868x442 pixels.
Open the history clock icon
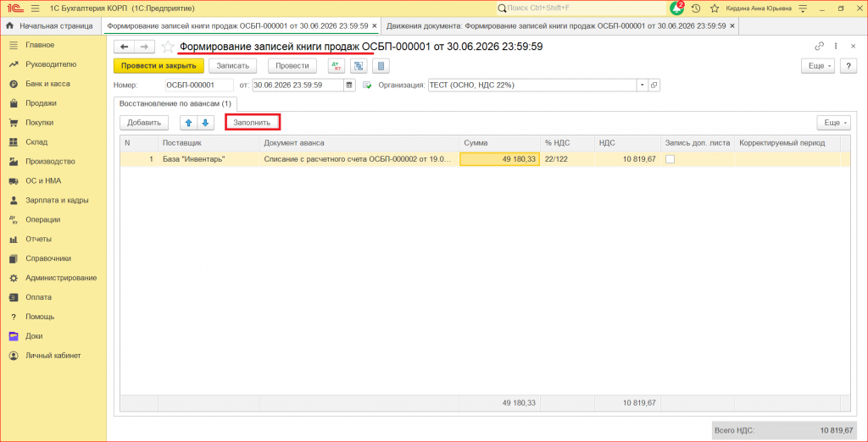click(697, 8)
